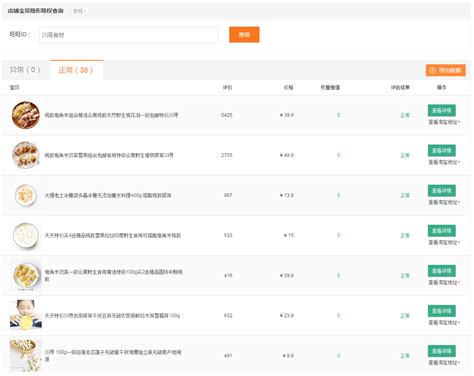The height and width of the screenshot is (376, 474).
Task: Click the product title in the 491-review row
Action: click(113, 355)
